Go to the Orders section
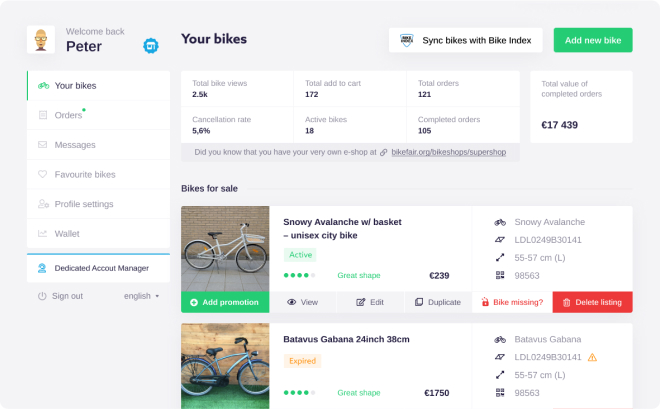Viewport: 660px width, 409px height. (x=69, y=116)
